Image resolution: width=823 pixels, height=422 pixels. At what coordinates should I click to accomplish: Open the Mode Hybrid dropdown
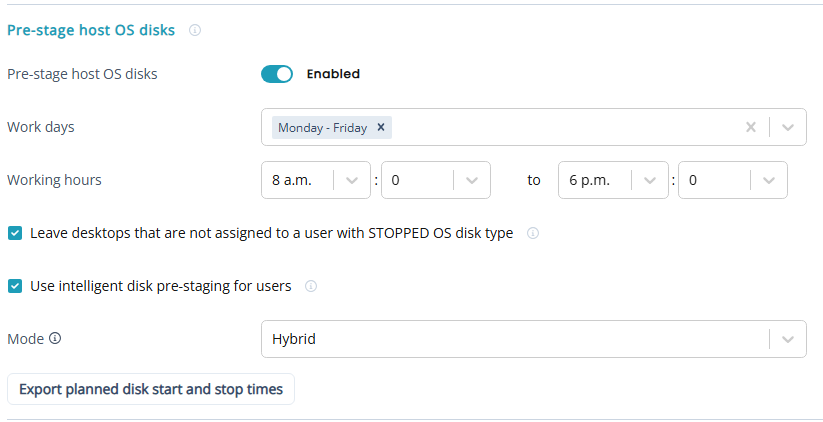tap(788, 339)
